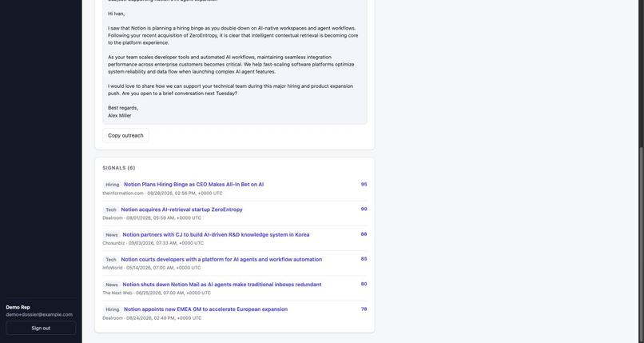Open the Notion acquires ZeroEntropy signal link
The image size is (644, 343).
pyautogui.click(x=181, y=209)
